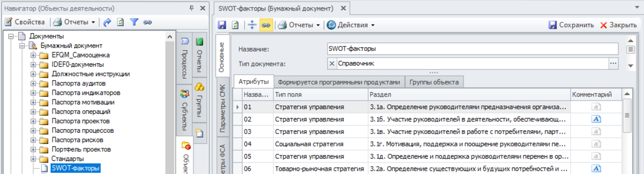The width and height of the screenshot is (644, 174).
Task: Click the Сохранить button
Action: pyautogui.click(x=571, y=25)
